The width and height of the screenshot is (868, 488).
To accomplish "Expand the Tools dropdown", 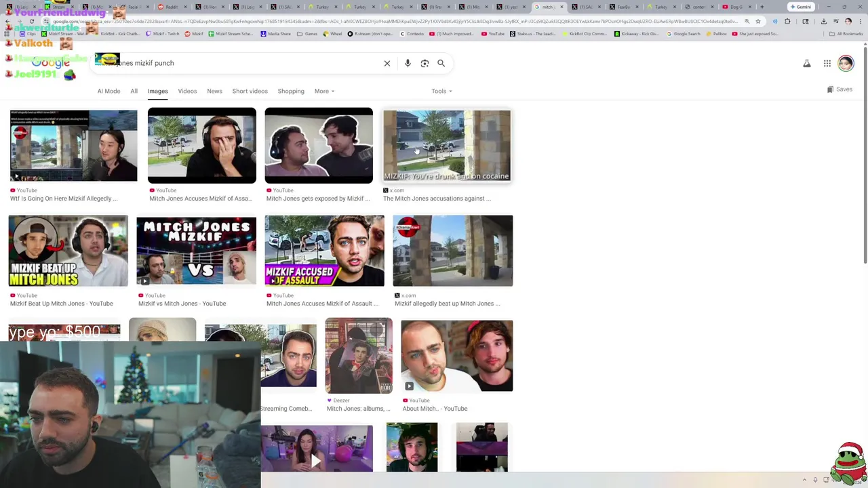I will click(x=441, y=91).
